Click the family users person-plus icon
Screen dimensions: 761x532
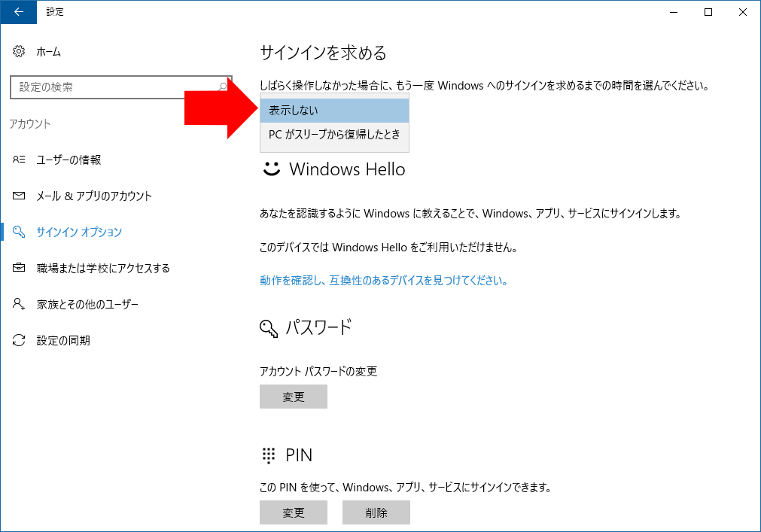tap(19, 304)
